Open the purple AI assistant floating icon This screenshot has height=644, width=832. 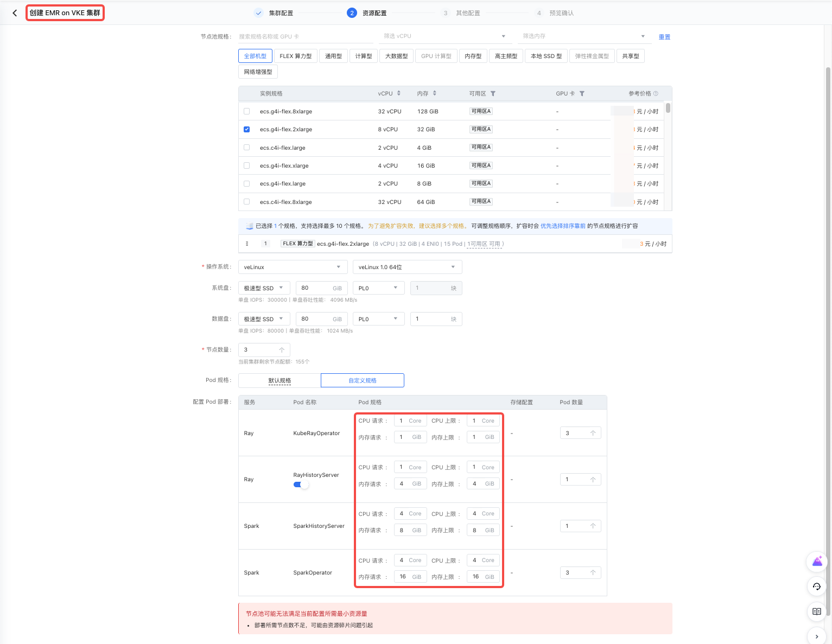(x=817, y=562)
